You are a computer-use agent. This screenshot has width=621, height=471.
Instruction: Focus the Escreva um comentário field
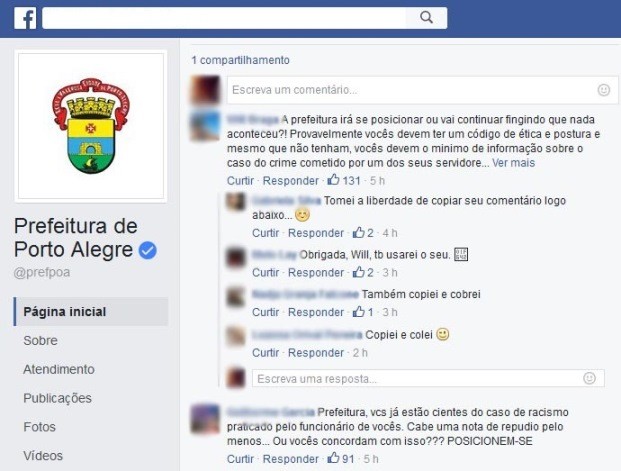pyautogui.click(x=423, y=90)
